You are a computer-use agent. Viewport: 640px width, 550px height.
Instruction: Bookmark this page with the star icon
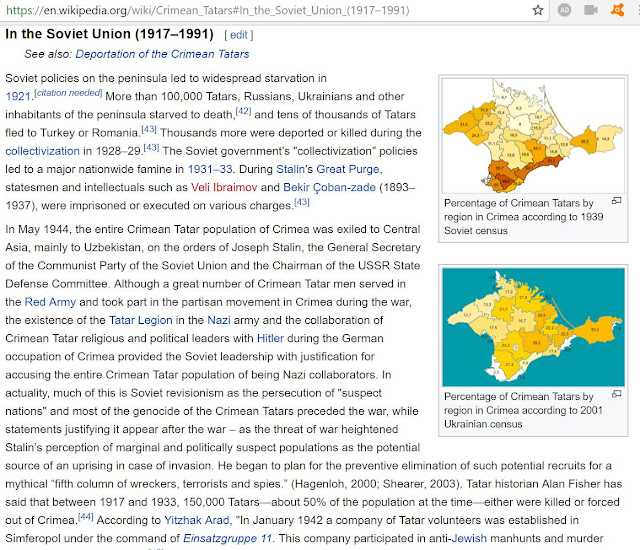(538, 10)
